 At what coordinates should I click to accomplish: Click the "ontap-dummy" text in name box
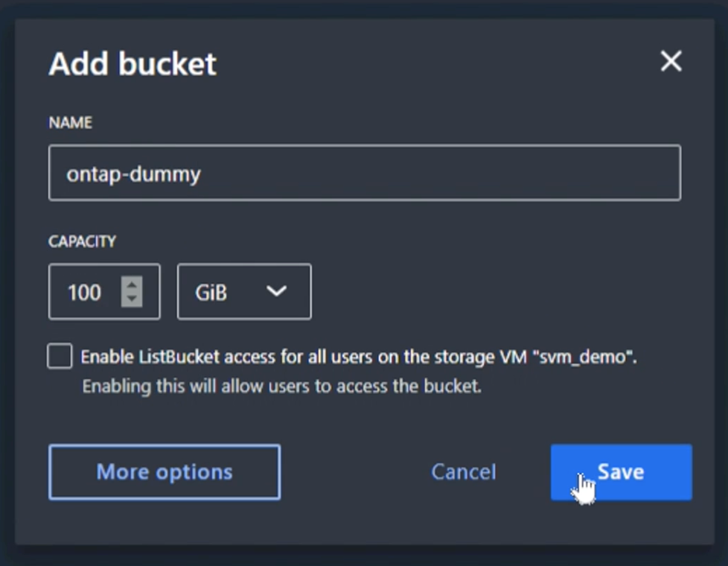(x=133, y=174)
